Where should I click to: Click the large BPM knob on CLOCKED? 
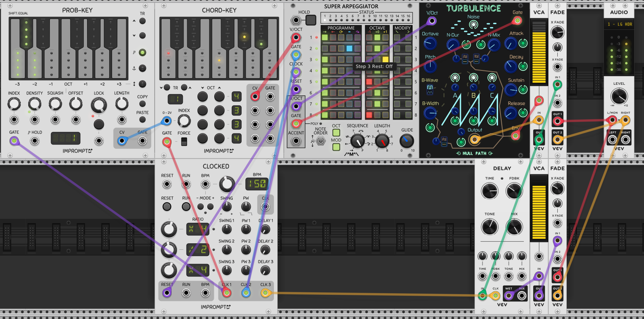pyautogui.click(x=227, y=184)
